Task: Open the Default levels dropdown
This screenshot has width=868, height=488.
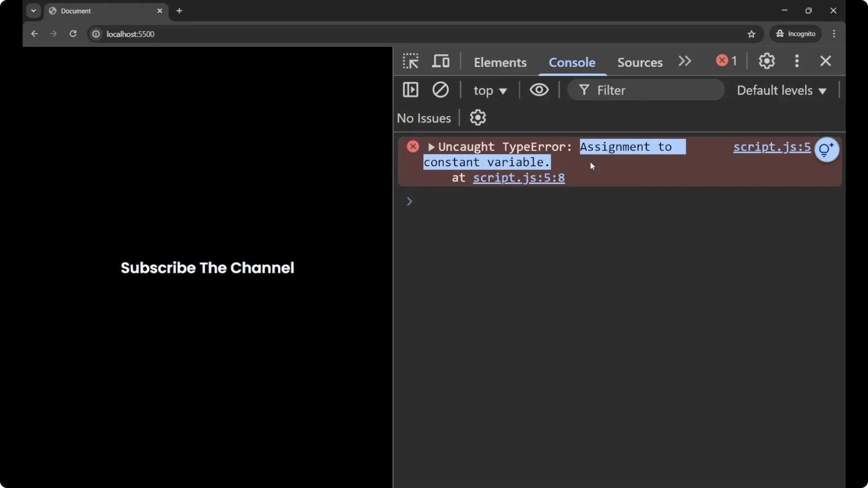Action: [x=782, y=90]
